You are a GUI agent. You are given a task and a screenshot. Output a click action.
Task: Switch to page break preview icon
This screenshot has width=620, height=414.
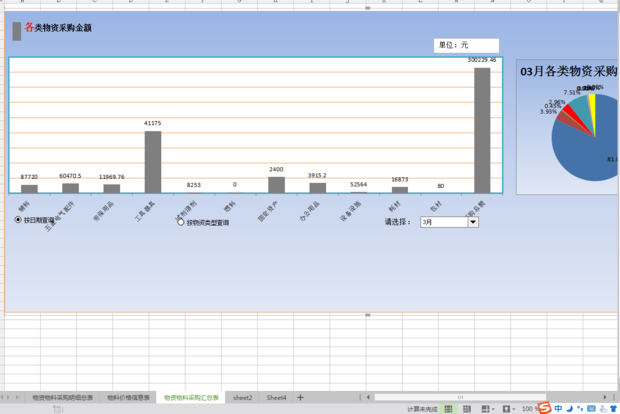(467, 409)
